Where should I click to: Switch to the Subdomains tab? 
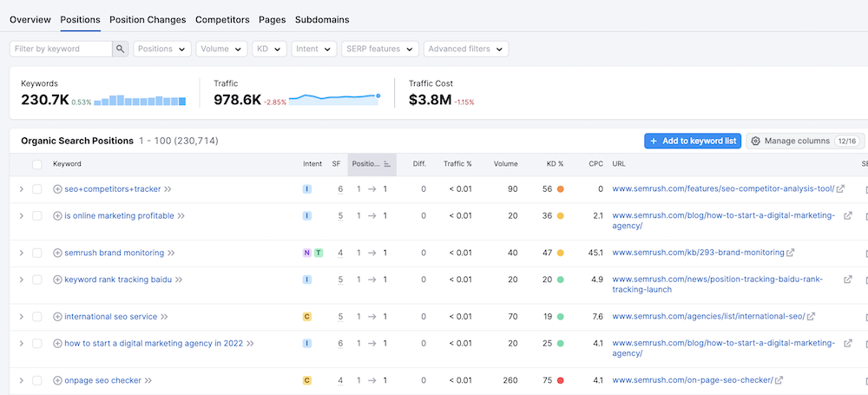pos(322,19)
